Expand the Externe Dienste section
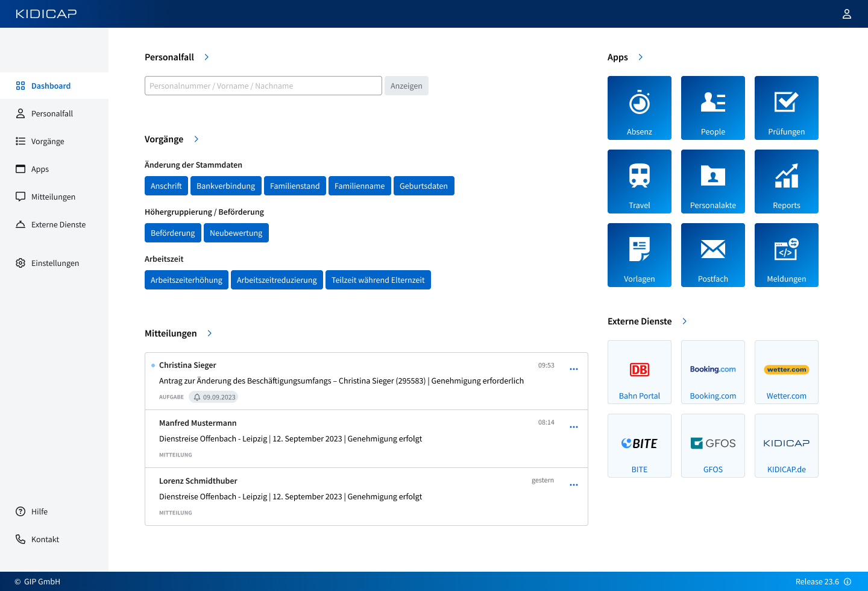This screenshot has height=591, width=868. coord(684,321)
